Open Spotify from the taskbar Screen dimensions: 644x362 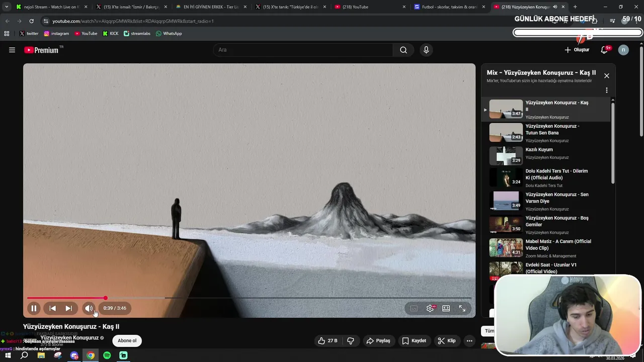pos(107,355)
